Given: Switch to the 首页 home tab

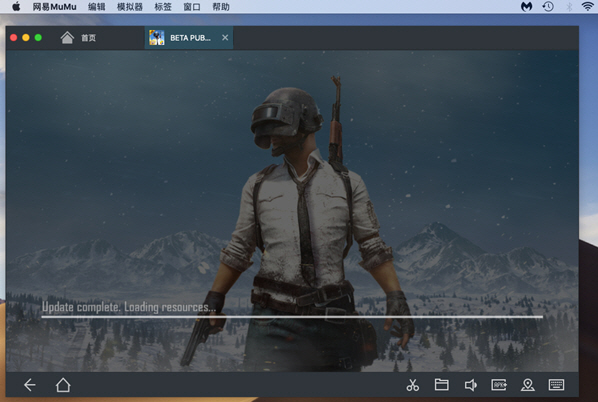Looking at the screenshot, I should [78, 38].
